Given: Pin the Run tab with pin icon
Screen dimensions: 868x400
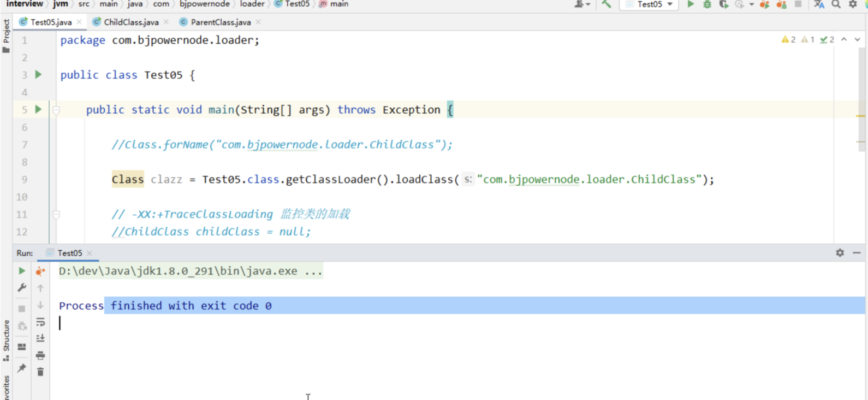Looking at the screenshot, I should (22, 368).
